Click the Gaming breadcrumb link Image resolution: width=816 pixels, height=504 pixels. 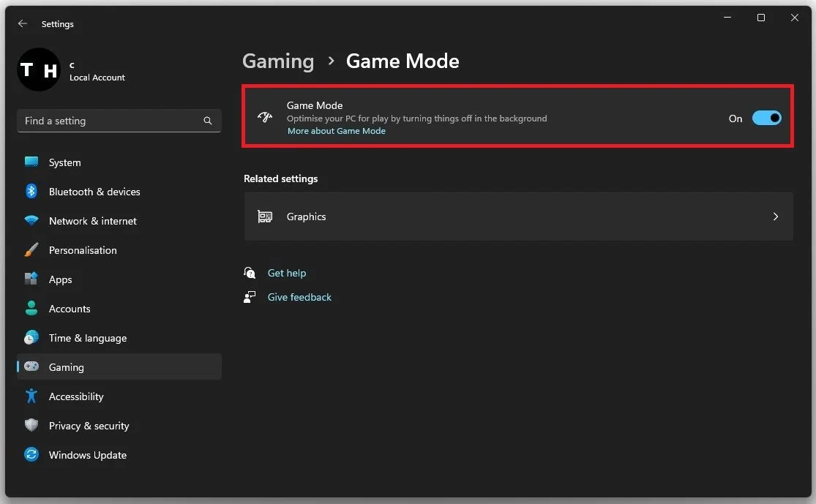pyautogui.click(x=278, y=61)
